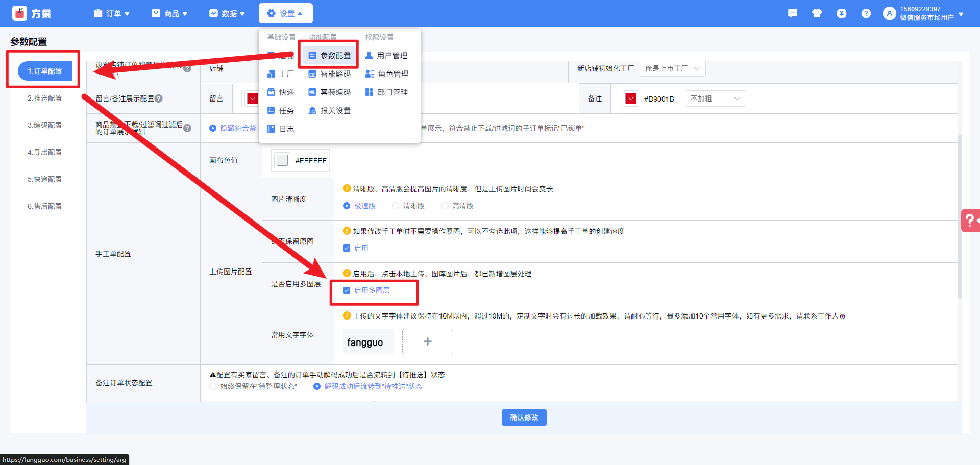This screenshot has height=465, width=980.
Task: Switch to 2.推送配置 sidebar tab
Action: point(45,98)
